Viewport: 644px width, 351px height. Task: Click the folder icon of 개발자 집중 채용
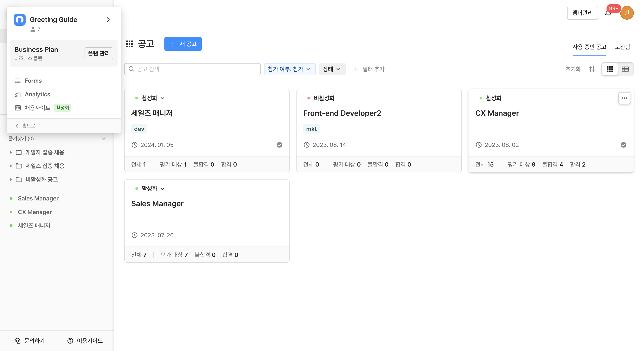(x=19, y=152)
